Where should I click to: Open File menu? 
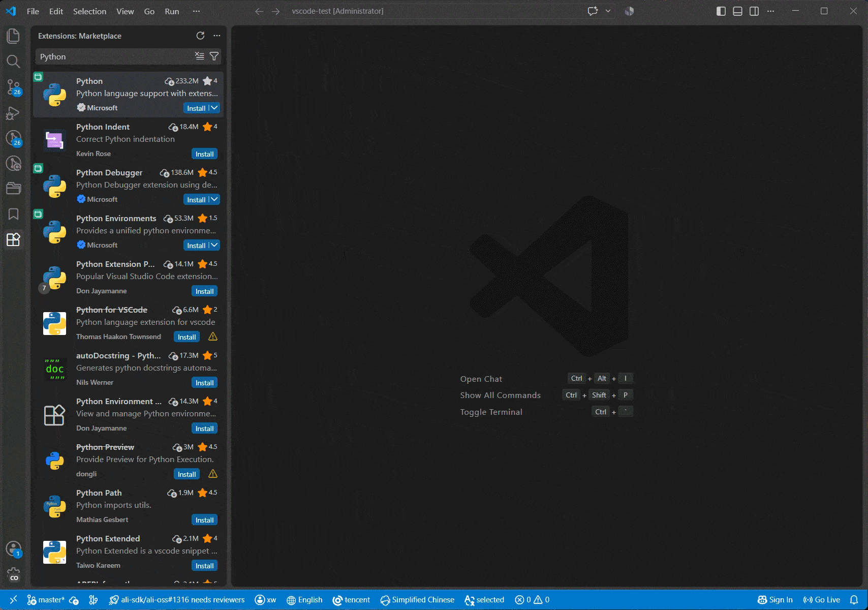coord(33,11)
